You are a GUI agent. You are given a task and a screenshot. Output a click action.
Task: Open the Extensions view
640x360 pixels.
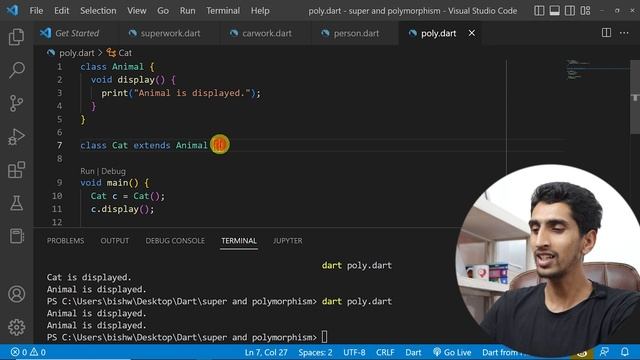coord(16,170)
